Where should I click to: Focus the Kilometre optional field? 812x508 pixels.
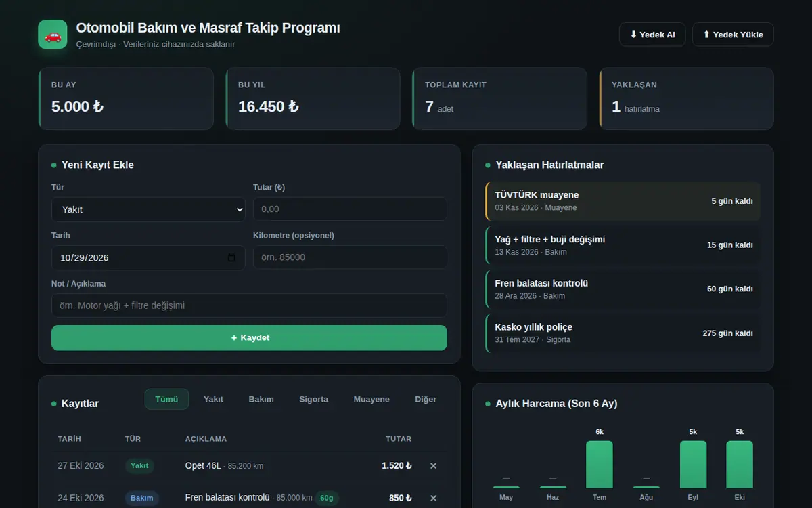350,257
